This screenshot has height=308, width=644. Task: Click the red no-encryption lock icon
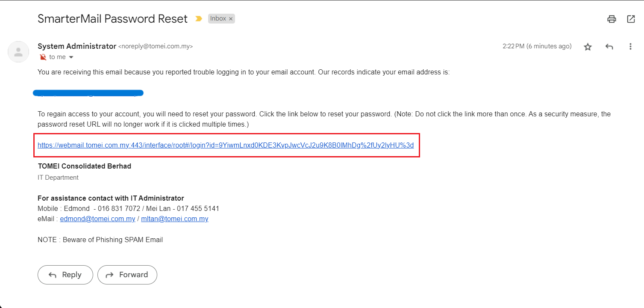[43, 57]
